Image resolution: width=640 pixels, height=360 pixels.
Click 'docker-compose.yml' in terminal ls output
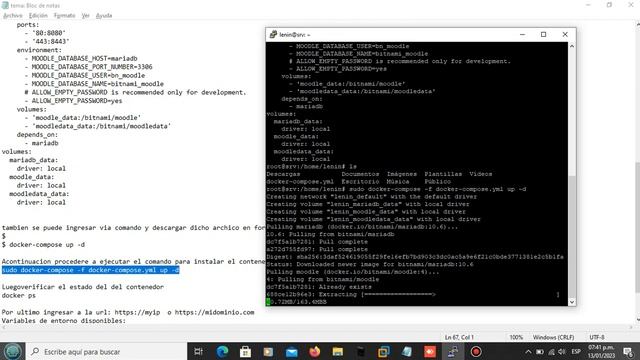(300, 182)
